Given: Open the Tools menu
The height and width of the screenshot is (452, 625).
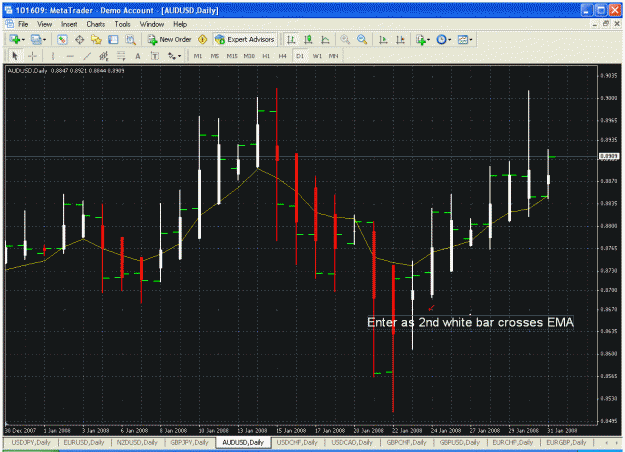Looking at the screenshot, I should (122, 24).
